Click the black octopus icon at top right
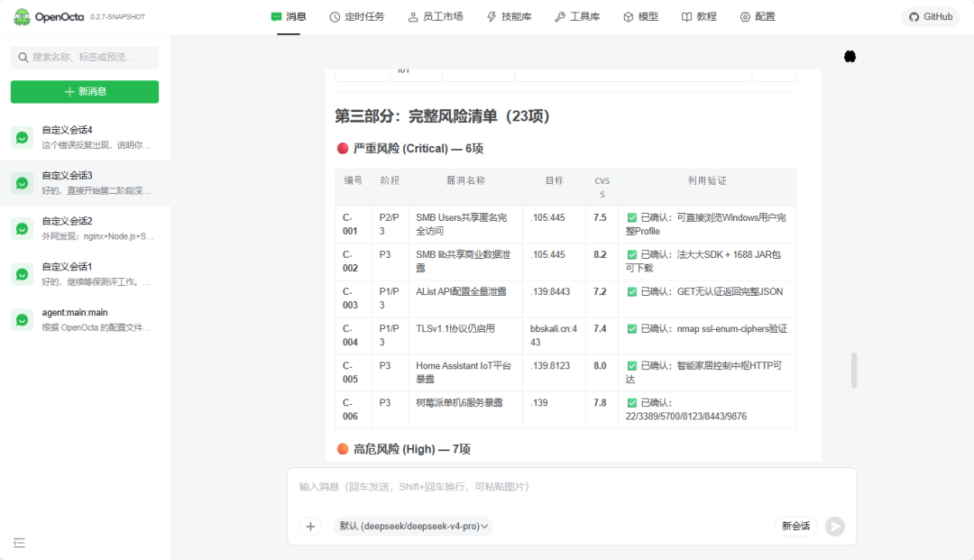974x560 pixels. pyautogui.click(x=850, y=57)
